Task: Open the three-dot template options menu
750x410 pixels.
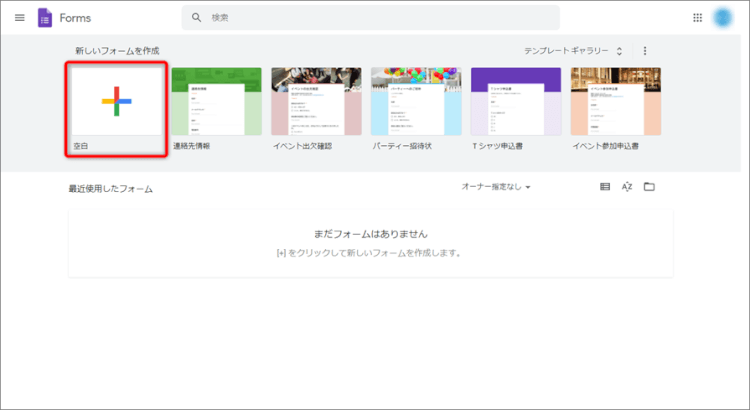Action: tap(645, 51)
